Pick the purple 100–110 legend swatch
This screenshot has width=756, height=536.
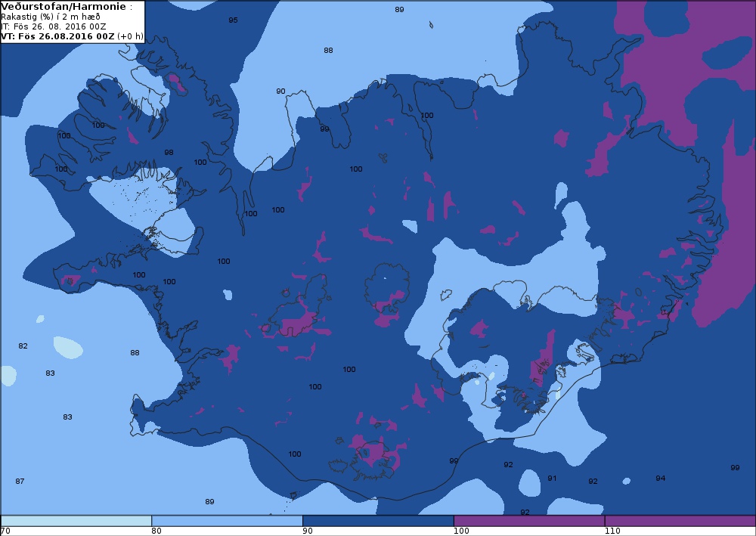click(x=529, y=521)
